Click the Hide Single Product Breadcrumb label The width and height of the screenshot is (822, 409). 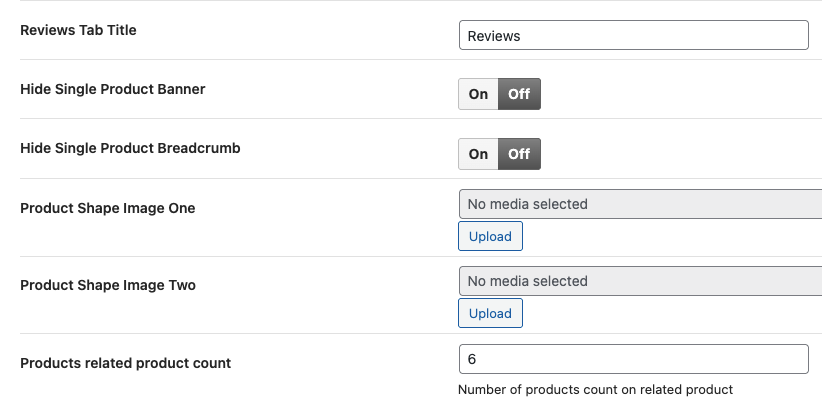(130, 148)
